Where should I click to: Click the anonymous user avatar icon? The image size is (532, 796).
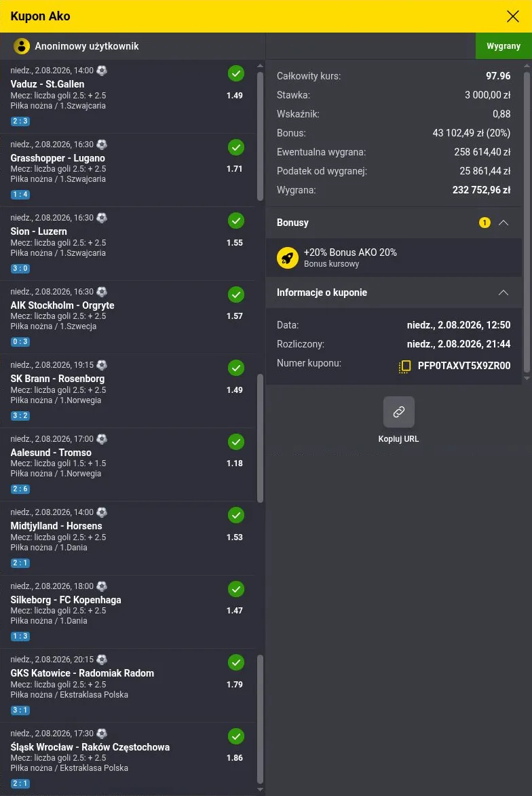pos(21,46)
